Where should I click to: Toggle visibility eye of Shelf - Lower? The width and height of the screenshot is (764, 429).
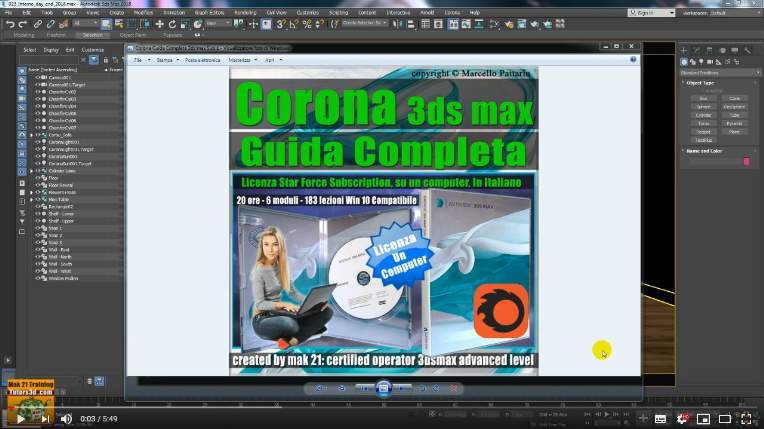38,214
